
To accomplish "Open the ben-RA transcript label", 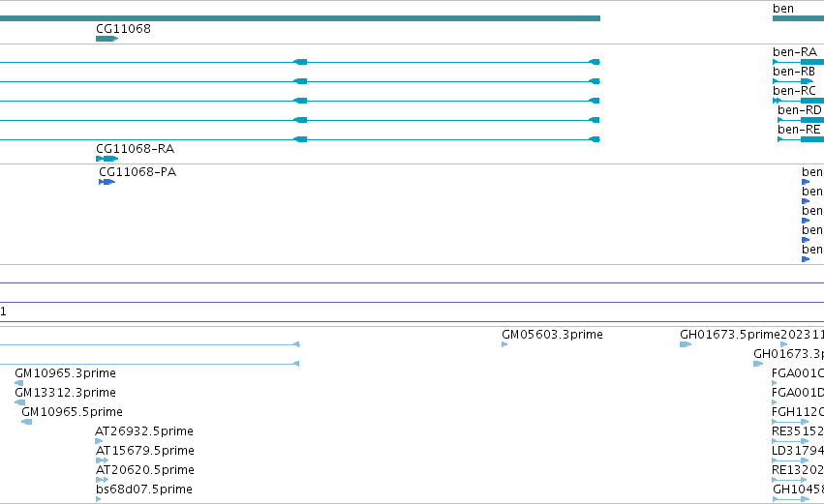I will click(795, 52).
